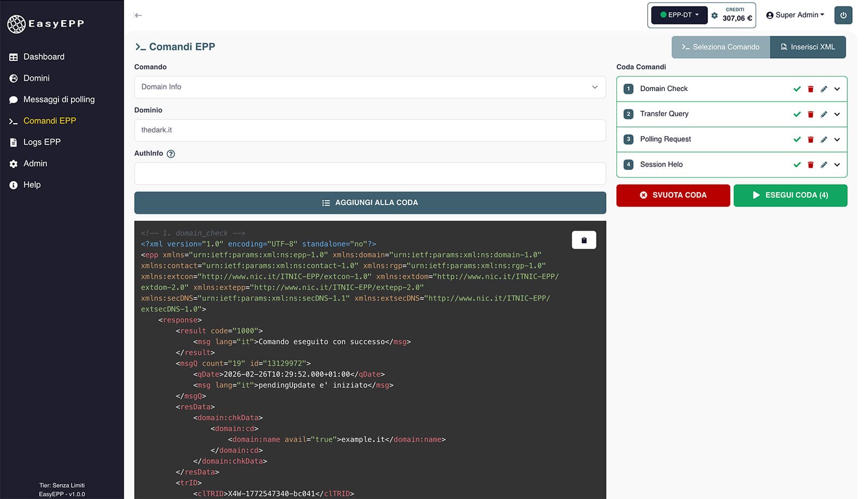Click pencil icon on Session Helo row
The image size is (868, 499).
coord(824,165)
